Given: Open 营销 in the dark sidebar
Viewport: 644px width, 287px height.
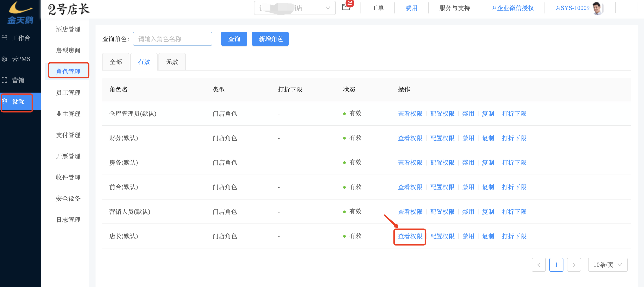Looking at the screenshot, I should pos(20,80).
